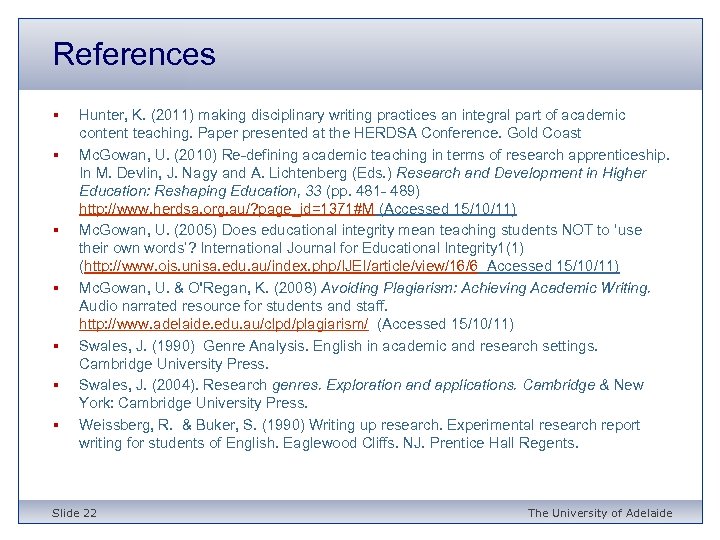Select the McGowan, U. (2010) reference line
Viewport: 720px width, 540px height.
374,155
